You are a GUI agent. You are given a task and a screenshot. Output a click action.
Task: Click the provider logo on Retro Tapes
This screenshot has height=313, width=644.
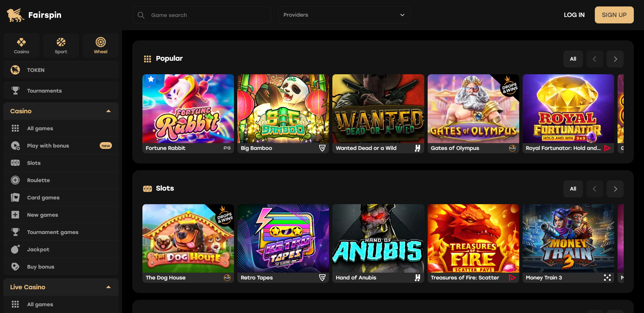point(322,278)
